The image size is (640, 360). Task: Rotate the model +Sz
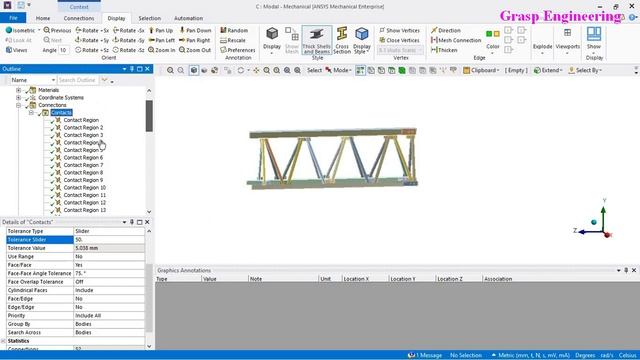tap(92, 50)
